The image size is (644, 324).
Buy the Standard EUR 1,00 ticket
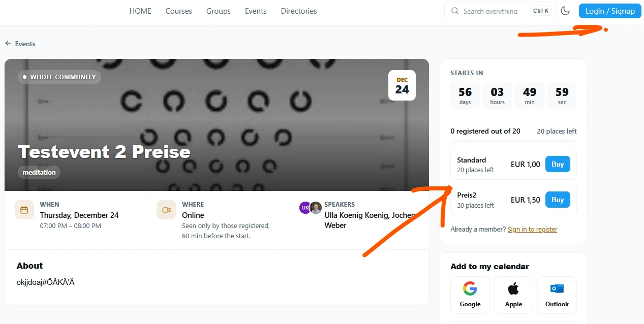558,164
